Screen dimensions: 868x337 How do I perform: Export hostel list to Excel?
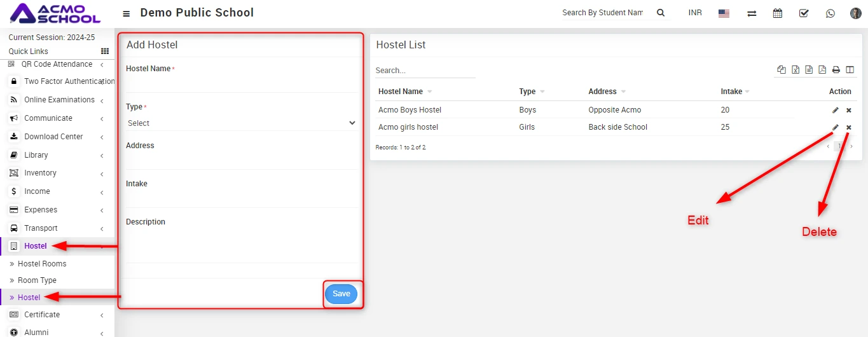(x=796, y=70)
